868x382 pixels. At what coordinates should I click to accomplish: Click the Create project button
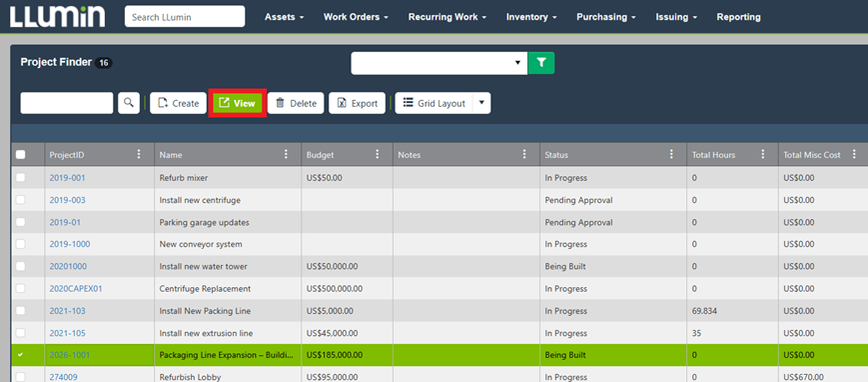(x=178, y=103)
